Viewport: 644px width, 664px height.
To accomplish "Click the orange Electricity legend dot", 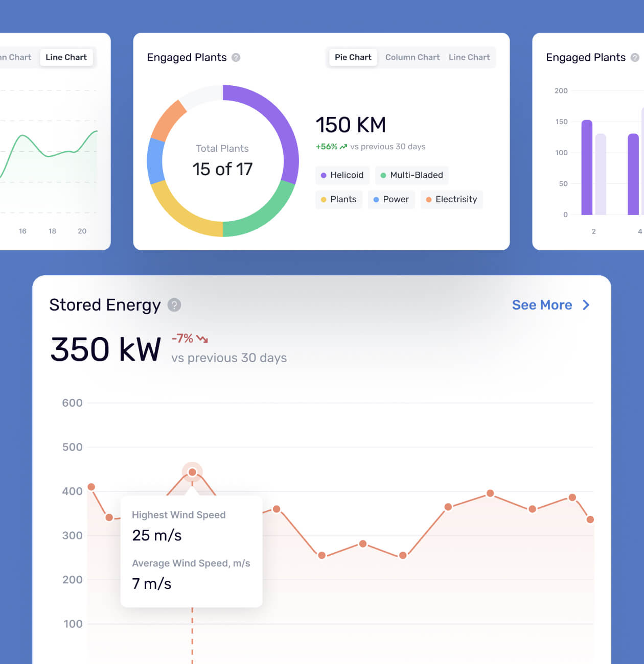I will coord(429,200).
